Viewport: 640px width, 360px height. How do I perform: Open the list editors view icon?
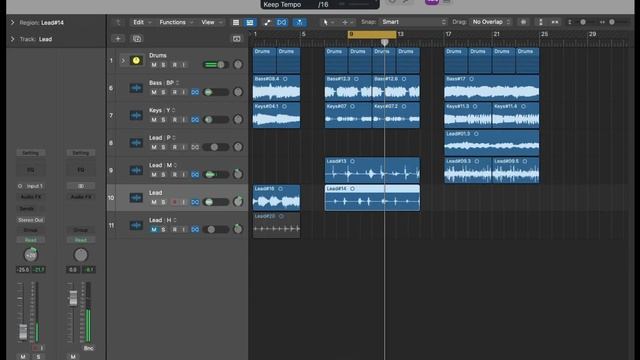point(236,22)
